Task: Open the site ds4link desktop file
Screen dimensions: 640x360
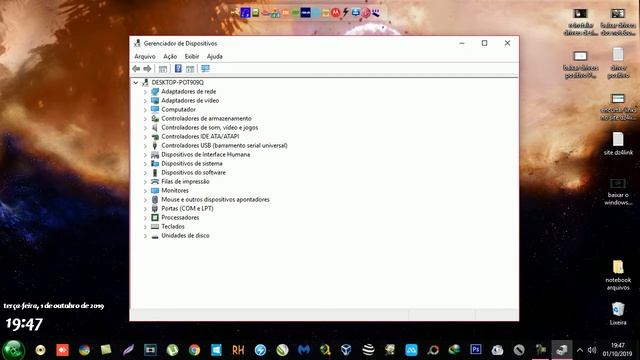Action: tap(618, 144)
